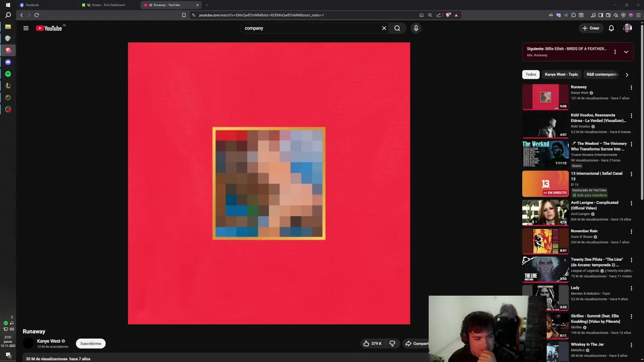
Task: Unmute the Stream - Kick Dashboard tab
Action: [89, 5]
